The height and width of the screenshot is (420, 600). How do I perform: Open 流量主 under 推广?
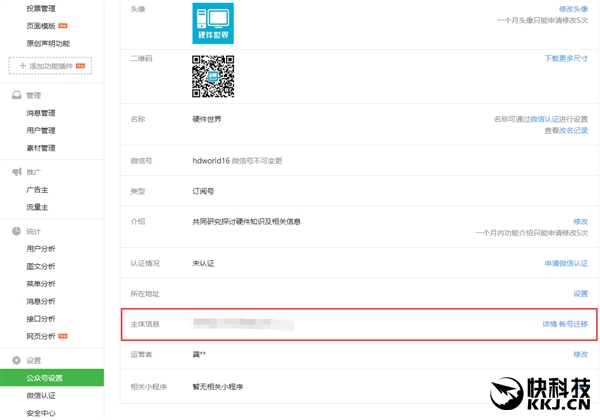click(x=37, y=207)
